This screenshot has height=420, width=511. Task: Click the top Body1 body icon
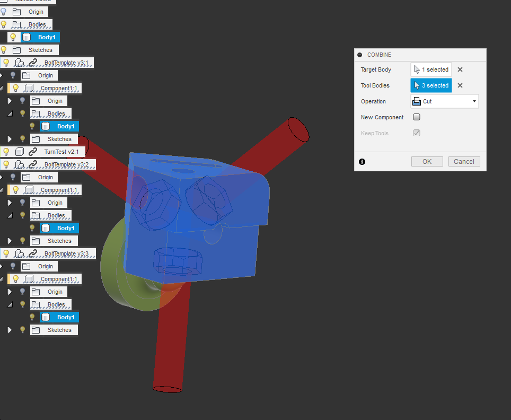tap(27, 37)
